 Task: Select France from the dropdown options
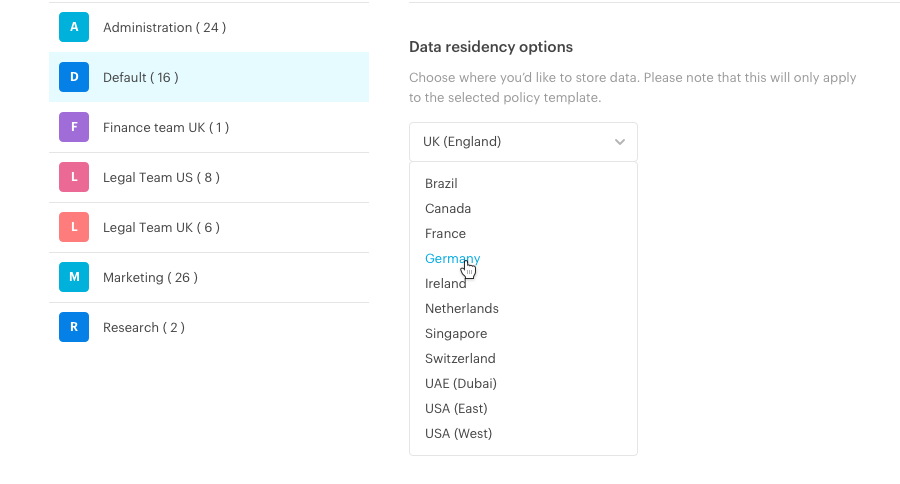(445, 234)
